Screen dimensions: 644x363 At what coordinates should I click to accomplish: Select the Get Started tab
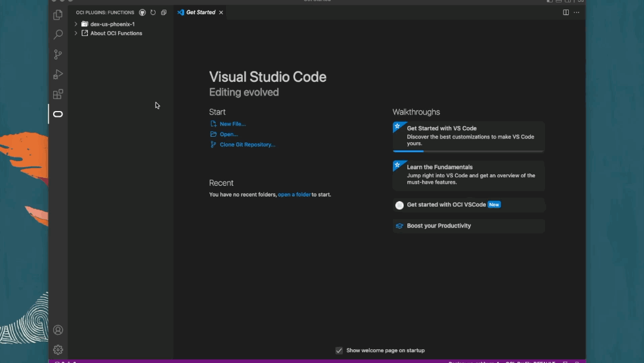(x=200, y=12)
